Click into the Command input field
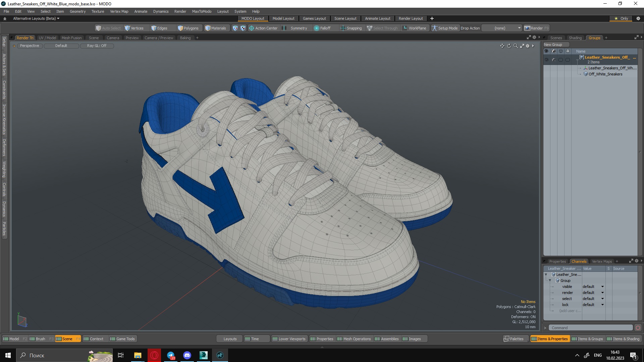 click(591, 328)
